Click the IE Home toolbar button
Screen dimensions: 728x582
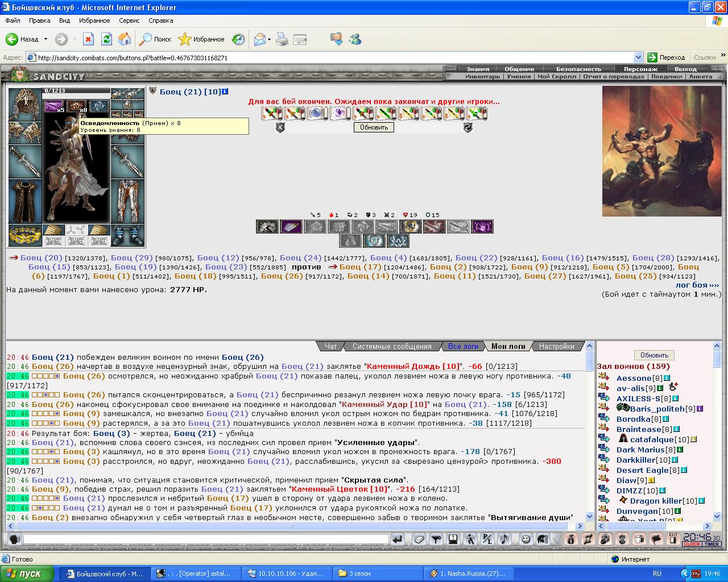[x=125, y=39]
